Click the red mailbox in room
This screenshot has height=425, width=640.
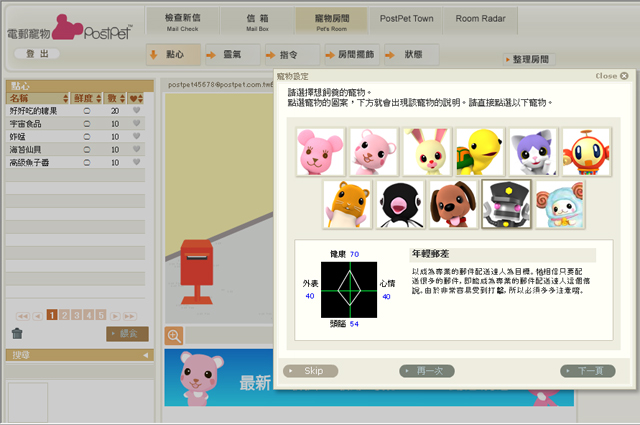[197, 271]
